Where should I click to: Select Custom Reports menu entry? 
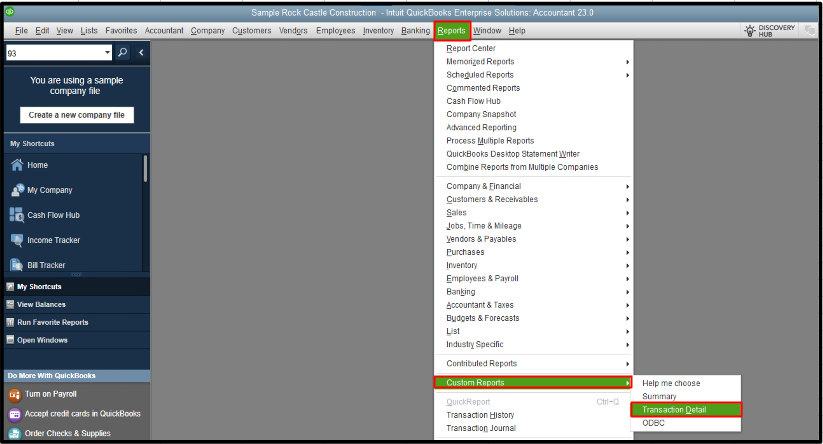click(x=533, y=383)
